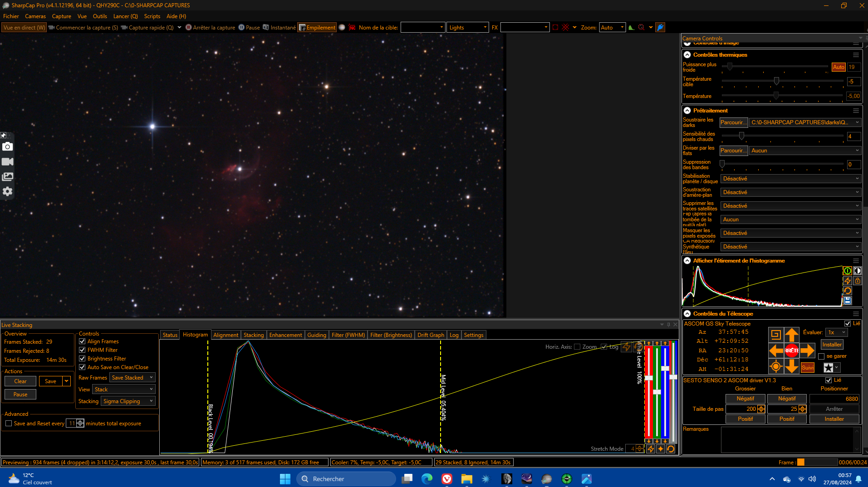Open the Raw Frames 'Save Stacked' dropdown
Screen dimensions: 868x487
(x=132, y=378)
